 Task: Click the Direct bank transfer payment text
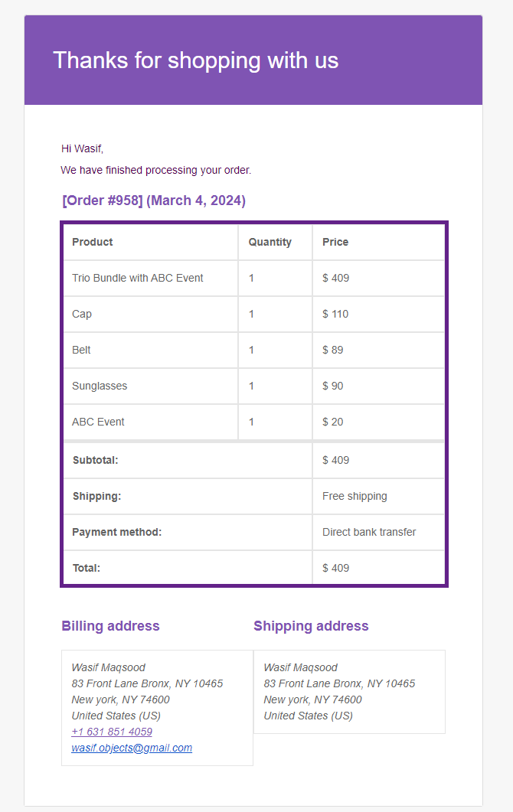click(x=369, y=532)
